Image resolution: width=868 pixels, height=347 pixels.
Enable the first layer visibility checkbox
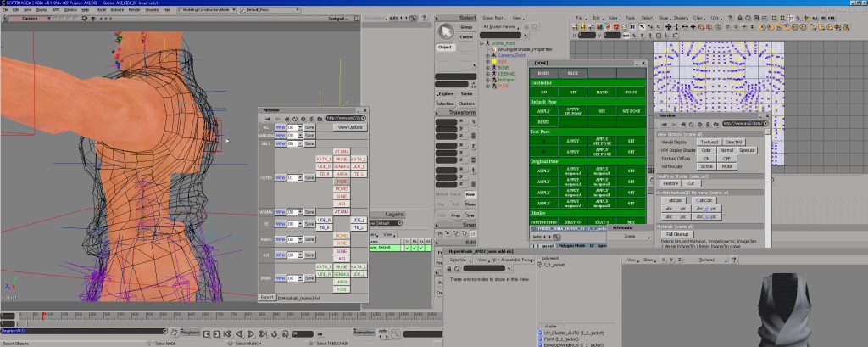(408, 248)
